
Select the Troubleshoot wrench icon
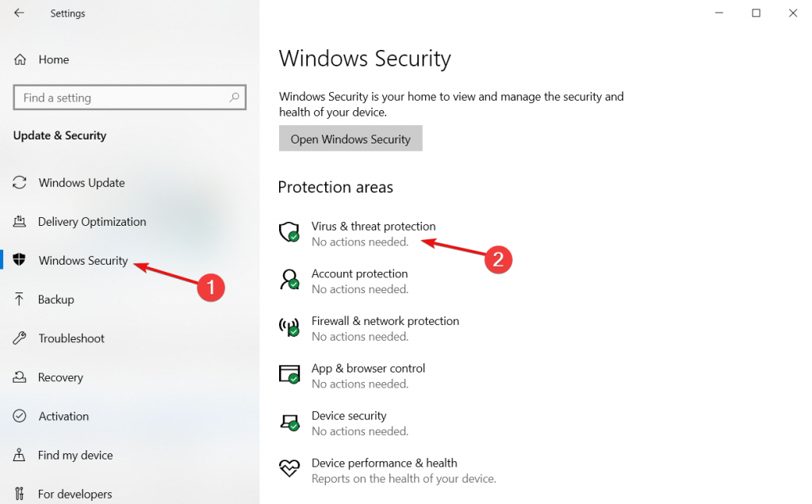pyautogui.click(x=20, y=338)
